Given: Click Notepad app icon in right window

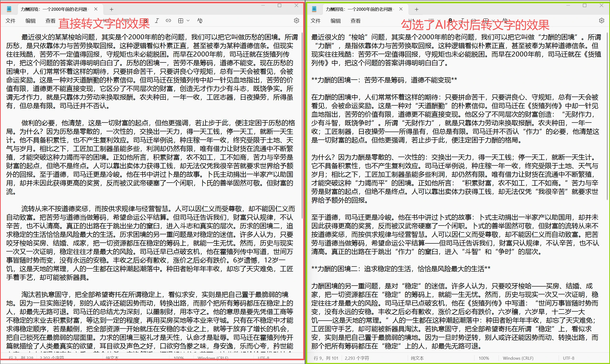Looking at the screenshot, I should coord(314,9).
